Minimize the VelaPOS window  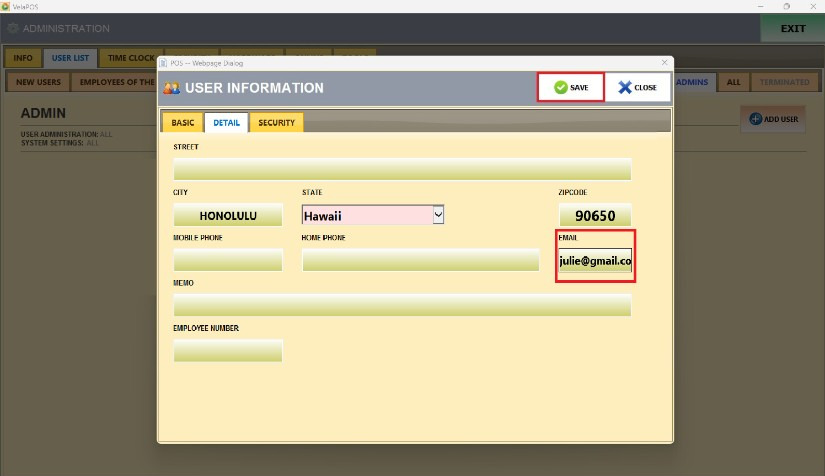760,6
